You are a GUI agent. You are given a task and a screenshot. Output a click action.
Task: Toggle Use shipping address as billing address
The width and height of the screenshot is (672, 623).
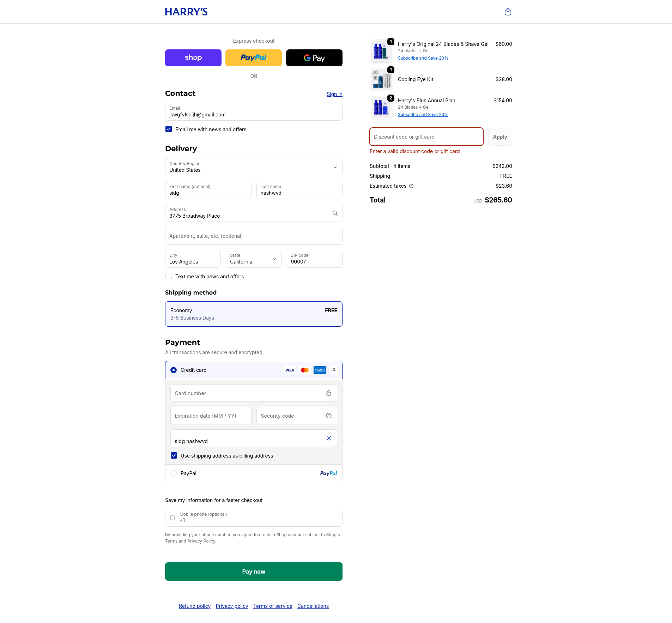coord(174,456)
